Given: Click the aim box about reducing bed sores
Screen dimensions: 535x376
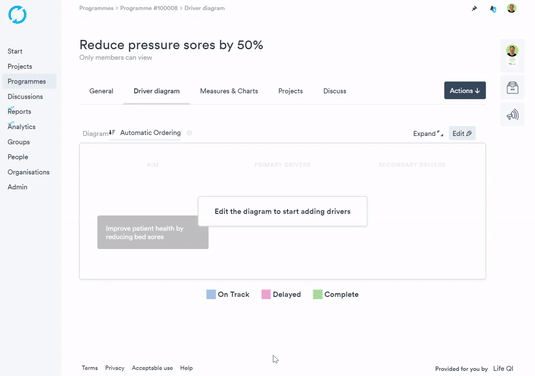Looking at the screenshot, I should tap(153, 232).
